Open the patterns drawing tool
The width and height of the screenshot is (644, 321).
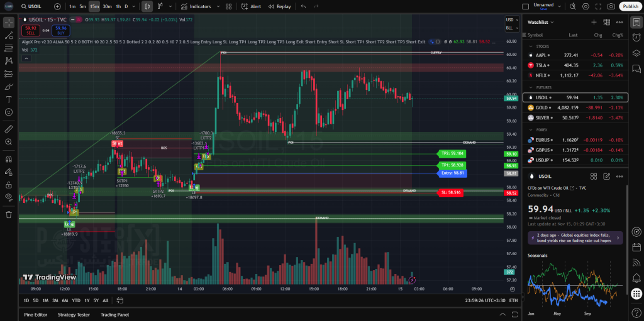click(9, 61)
